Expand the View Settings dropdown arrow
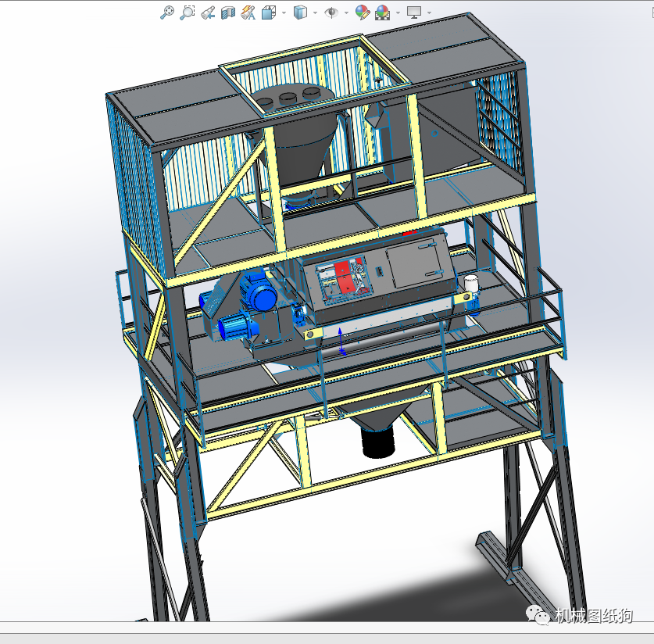Image resolution: width=654 pixels, height=644 pixels. [429, 13]
